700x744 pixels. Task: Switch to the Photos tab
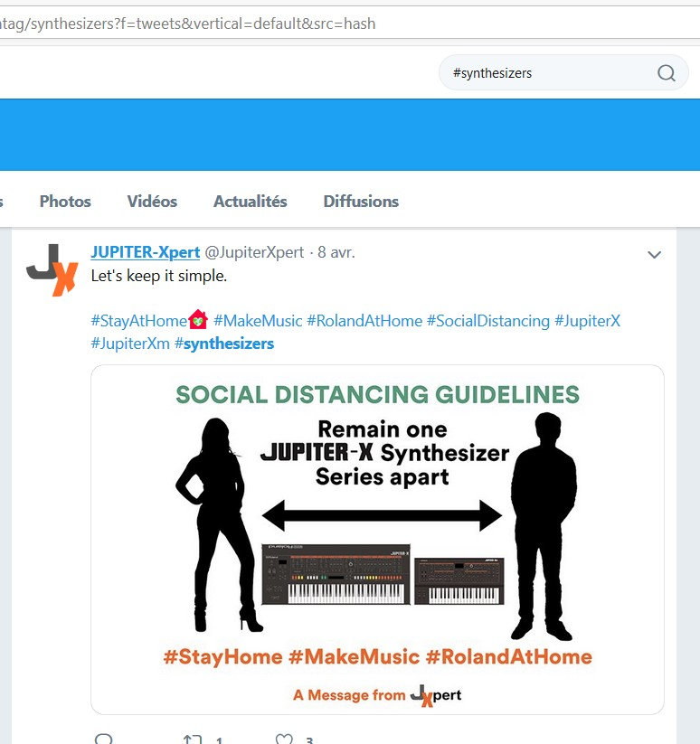click(x=65, y=202)
